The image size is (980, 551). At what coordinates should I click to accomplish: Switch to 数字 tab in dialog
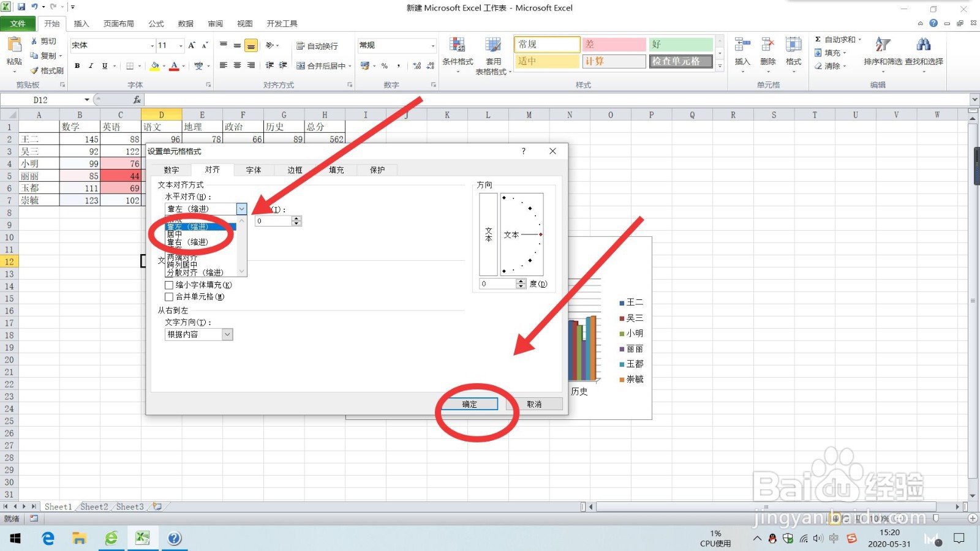point(171,170)
